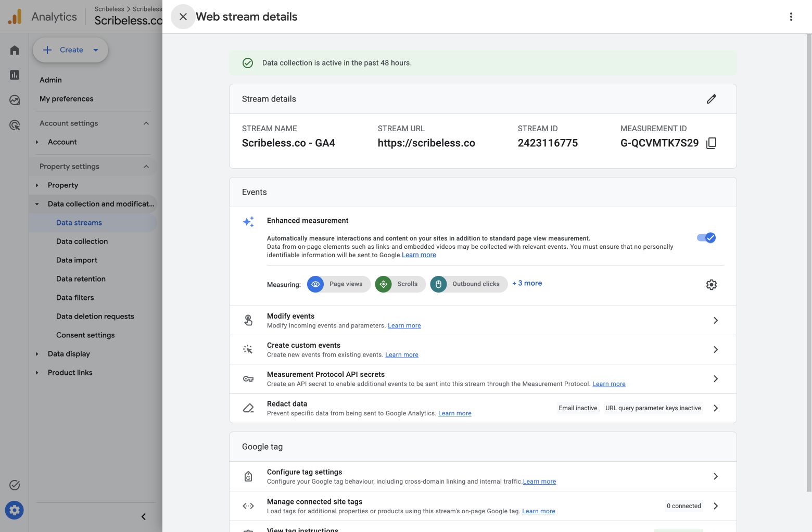Screen dimensions: 812x532
Task: Go to Home in left sidebar
Action: point(15,50)
